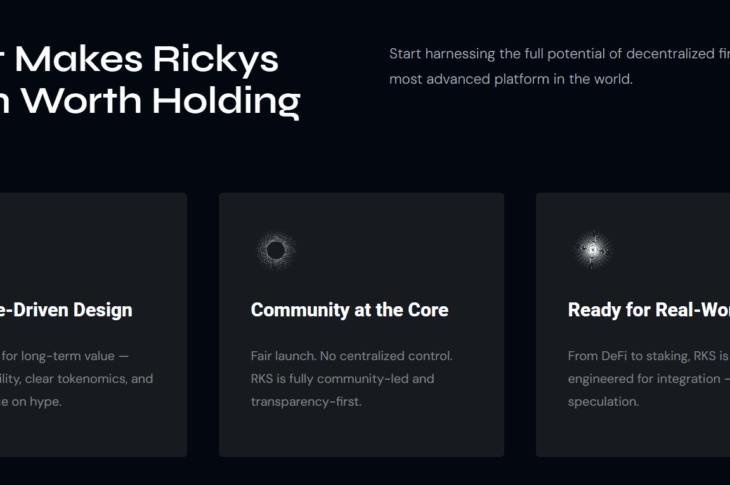
Task: Click the word speculation in Ready card
Action: point(603,402)
